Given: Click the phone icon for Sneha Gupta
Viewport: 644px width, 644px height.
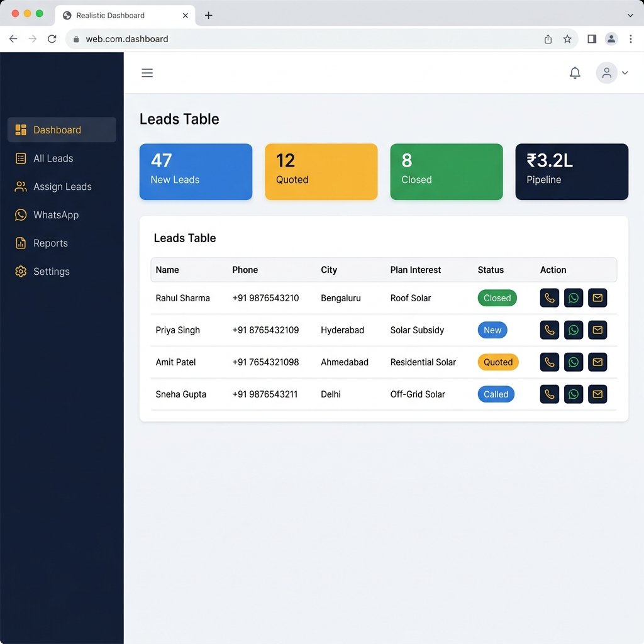Looking at the screenshot, I should coord(549,394).
